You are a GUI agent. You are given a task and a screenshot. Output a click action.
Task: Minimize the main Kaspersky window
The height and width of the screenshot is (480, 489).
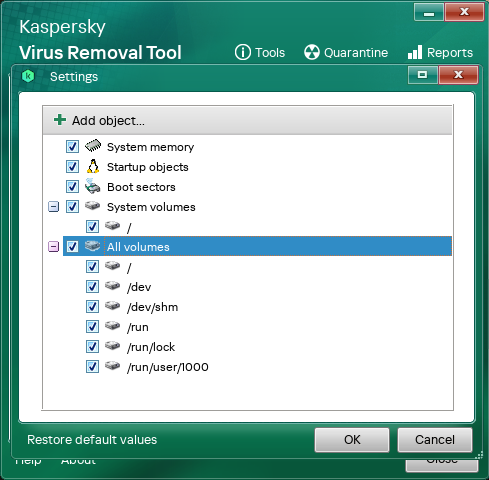(429, 12)
